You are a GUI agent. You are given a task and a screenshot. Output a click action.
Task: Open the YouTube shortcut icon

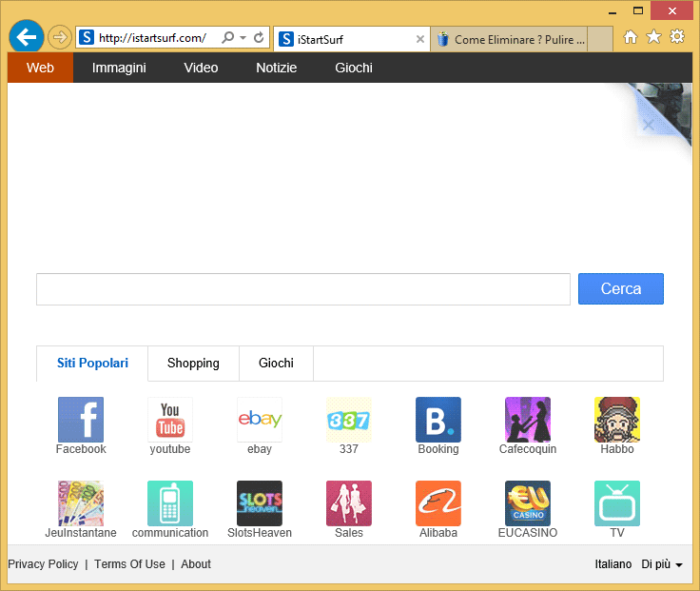click(x=170, y=420)
